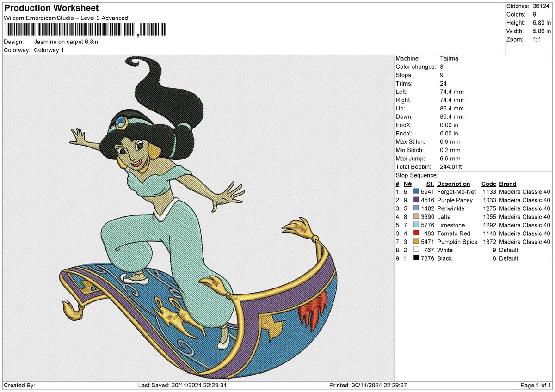The width and height of the screenshot is (555, 392).
Task: Click the Purple Pansy color swatch
Action: (x=416, y=200)
